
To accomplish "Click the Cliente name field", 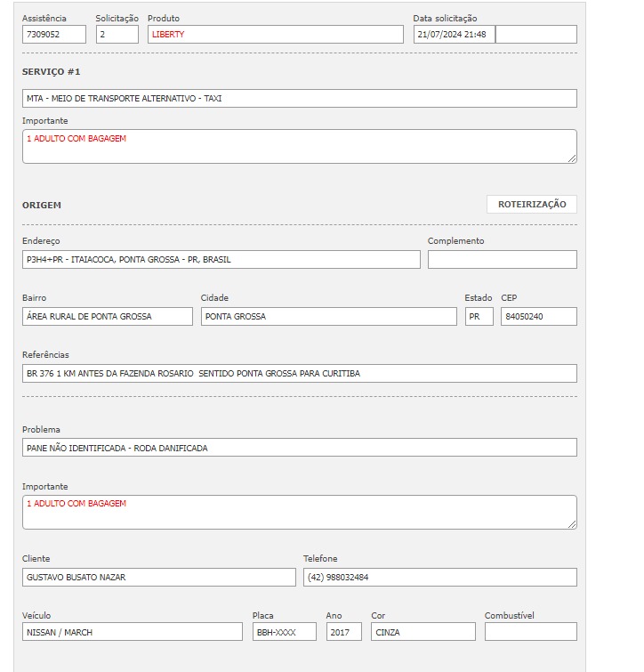I will point(158,578).
